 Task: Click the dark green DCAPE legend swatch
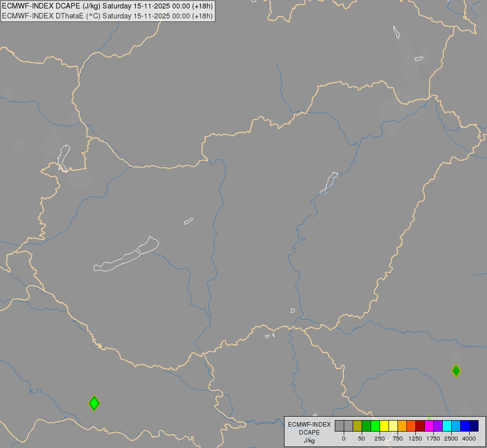point(366,426)
